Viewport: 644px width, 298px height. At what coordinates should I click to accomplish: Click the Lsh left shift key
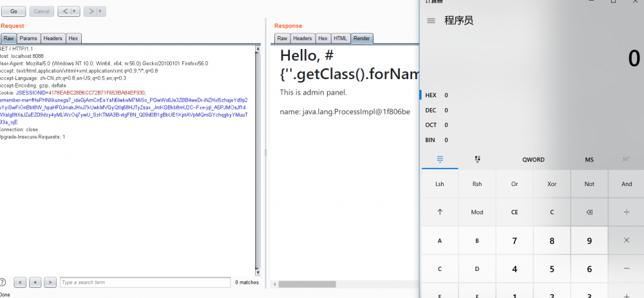440,184
